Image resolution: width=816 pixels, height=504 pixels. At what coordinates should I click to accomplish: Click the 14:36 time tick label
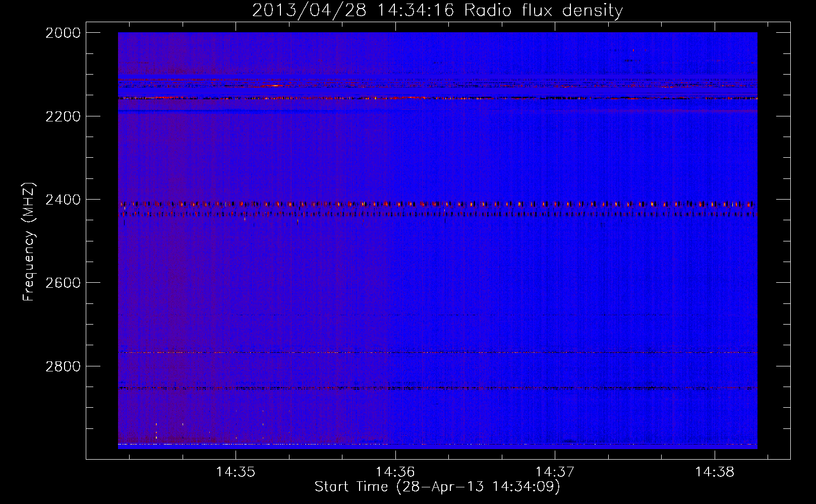coord(395,472)
